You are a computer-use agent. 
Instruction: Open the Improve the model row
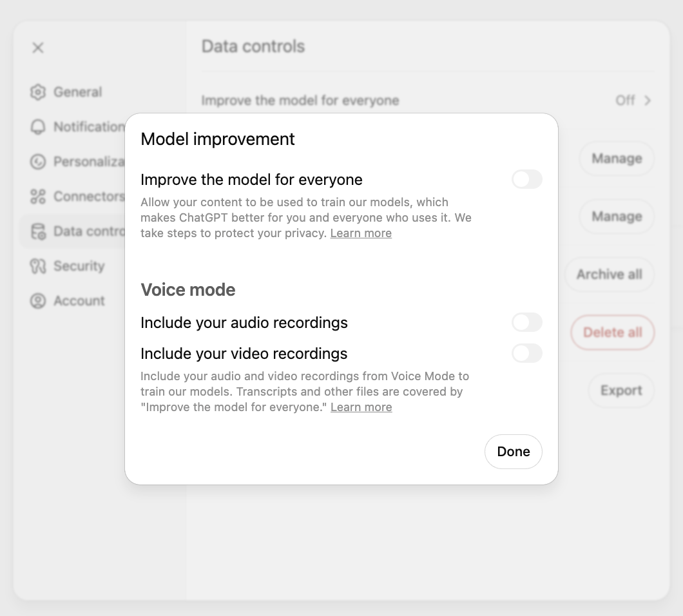(x=427, y=101)
